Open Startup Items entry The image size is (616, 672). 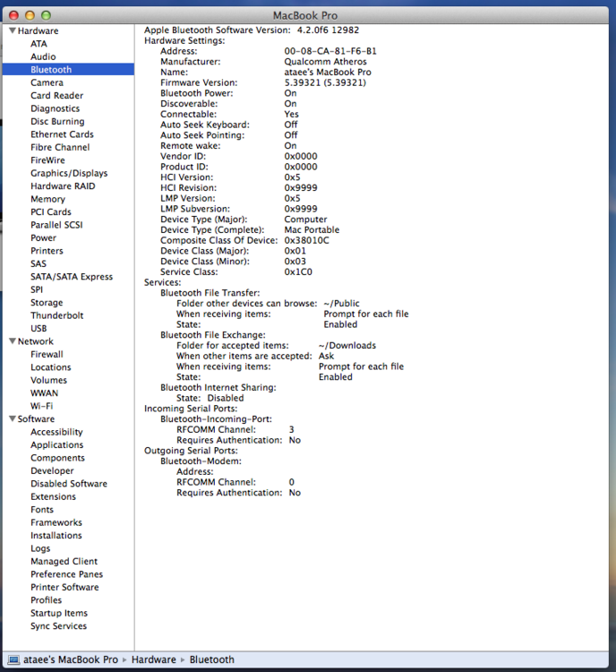(x=59, y=613)
